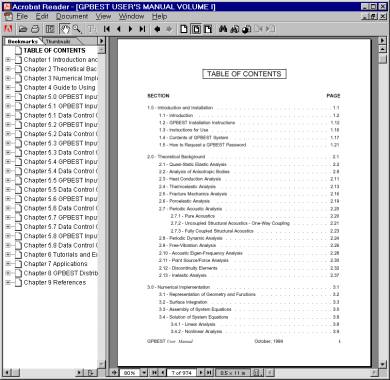Open Chapter 7 Applications bookmark

(x=55, y=264)
